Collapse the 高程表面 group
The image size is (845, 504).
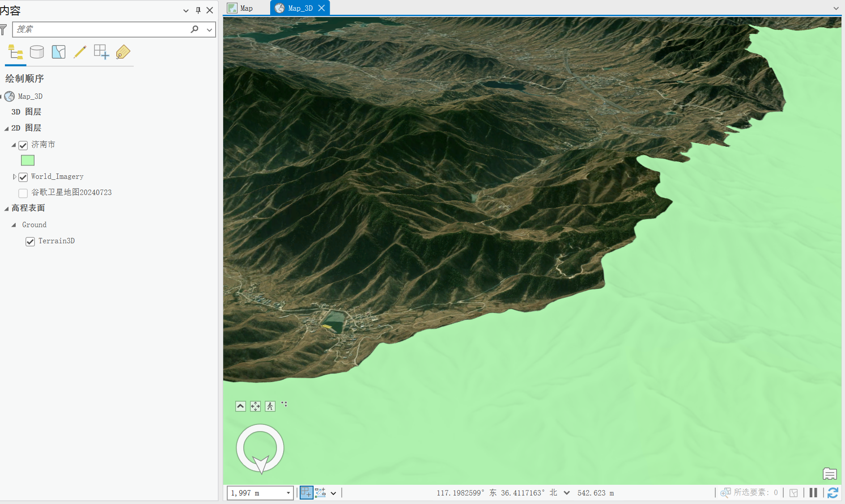click(6, 208)
